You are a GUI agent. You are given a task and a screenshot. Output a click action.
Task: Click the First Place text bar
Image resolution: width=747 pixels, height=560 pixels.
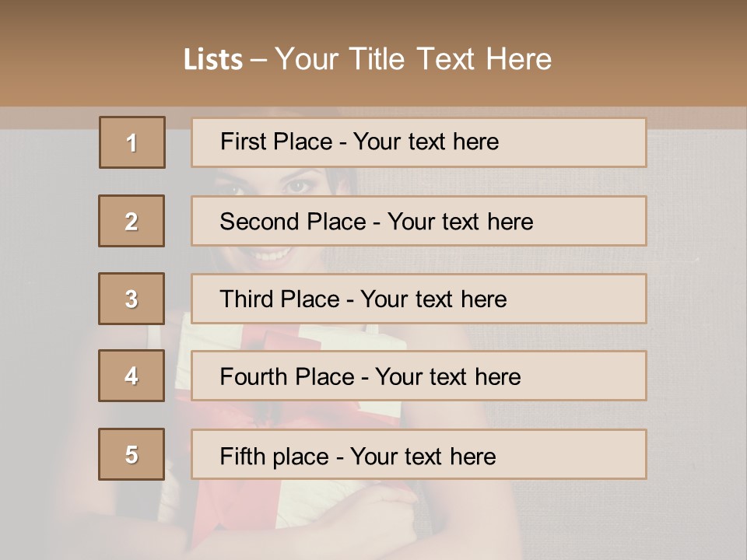pos(419,142)
